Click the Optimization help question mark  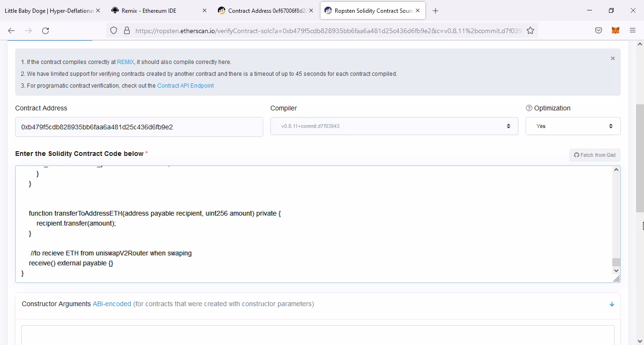(529, 108)
